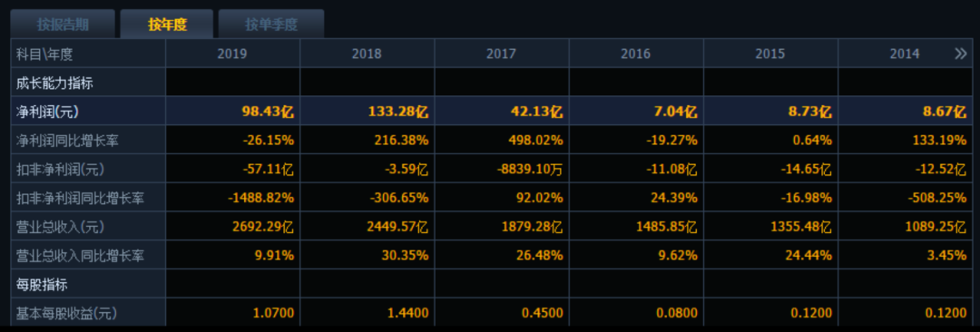Open the 按单季度 tab

click(271, 24)
